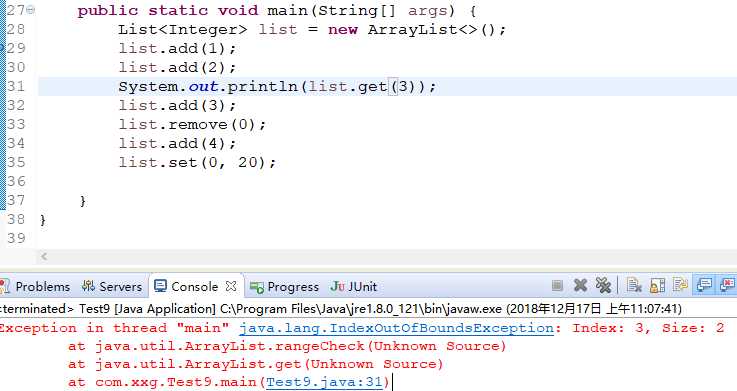Click the Servers tab icon
The height and width of the screenshot is (391, 737).
(x=88, y=286)
